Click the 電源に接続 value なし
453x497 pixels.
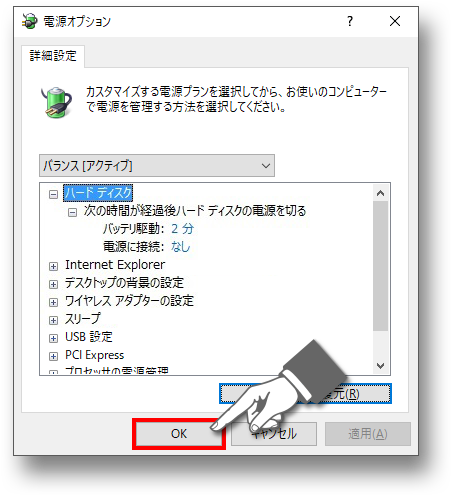tap(180, 247)
